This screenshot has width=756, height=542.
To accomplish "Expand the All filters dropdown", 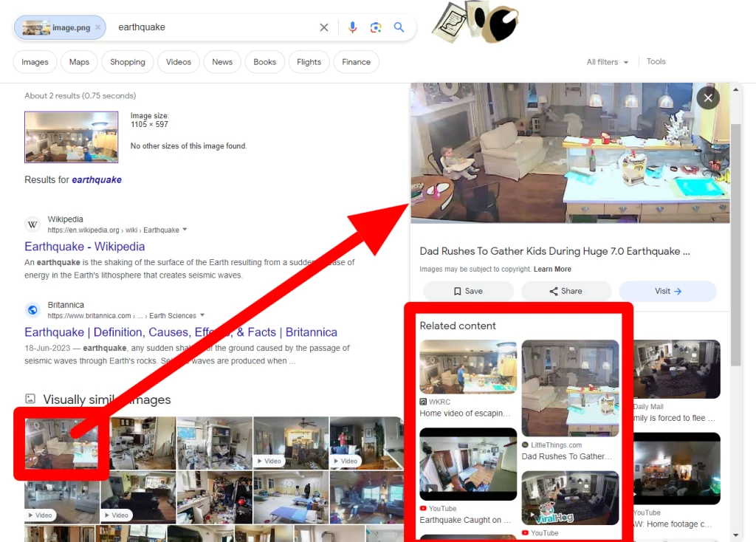I will click(x=608, y=62).
